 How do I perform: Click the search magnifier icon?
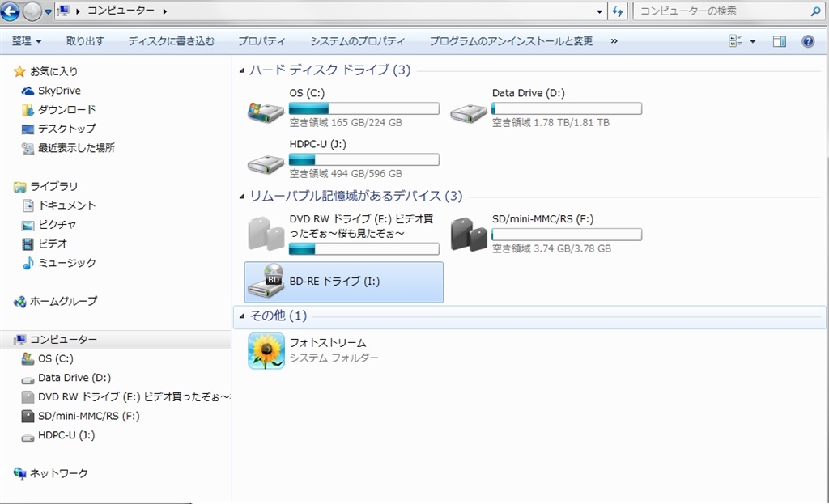pyautogui.click(x=816, y=11)
